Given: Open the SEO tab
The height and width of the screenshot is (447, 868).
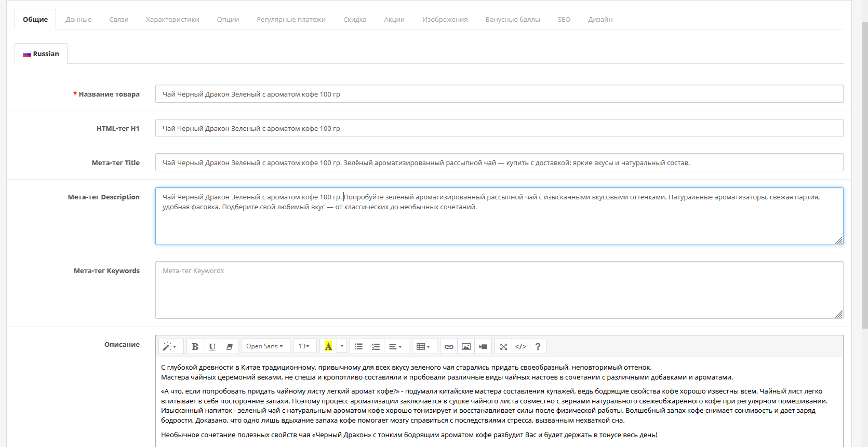Looking at the screenshot, I should 564,19.
